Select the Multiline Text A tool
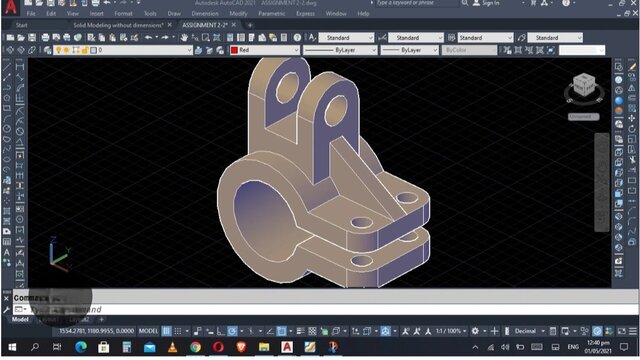The image size is (640, 360). (x=7, y=252)
